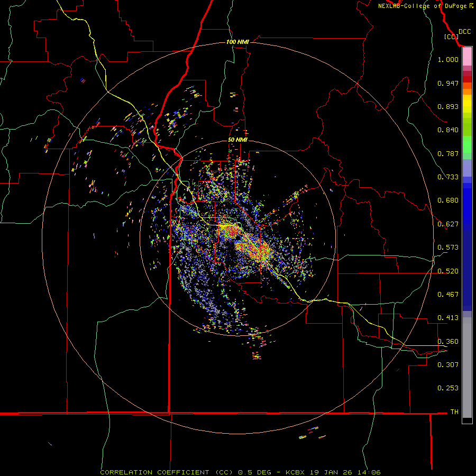476x476 pixels.
Task: Click the 0.467 value on color scale
Action: 448,295
